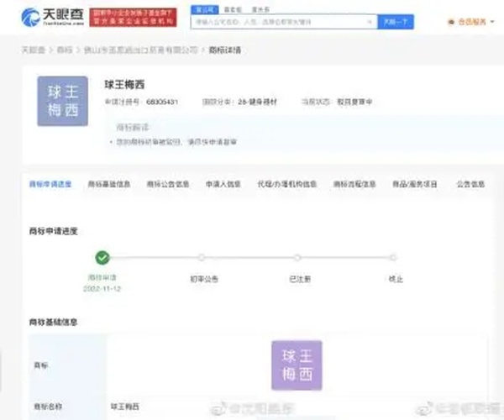Select the 商品/服务项目 tab
504x420 pixels.
(415, 183)
